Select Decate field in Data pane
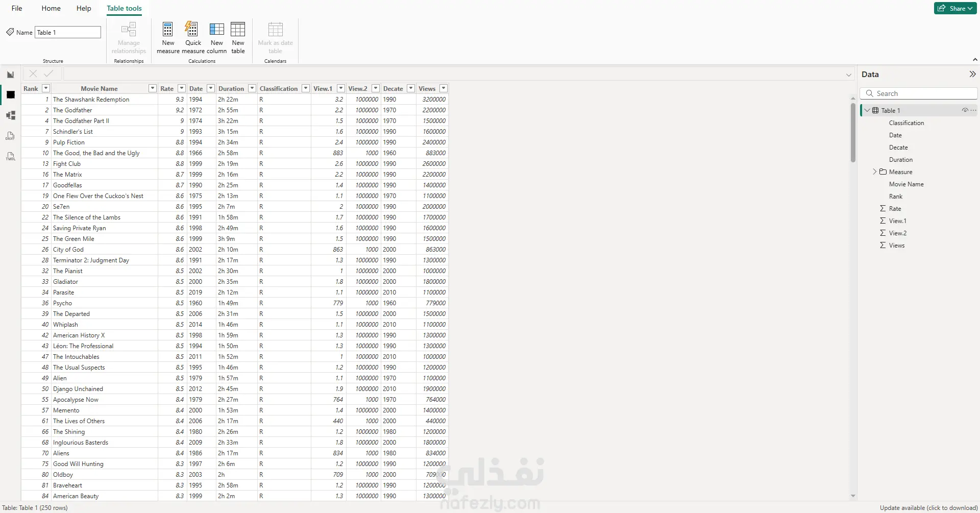Screen dimensions: 980x513 click(898, 147)
